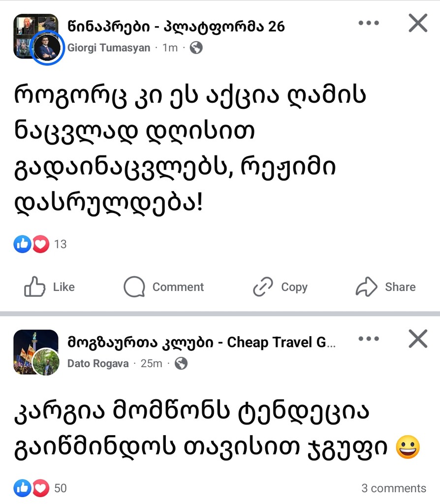Open the 3 comments link
The height and width of the screenshot is (504, 440).
(x=394, y=488)
